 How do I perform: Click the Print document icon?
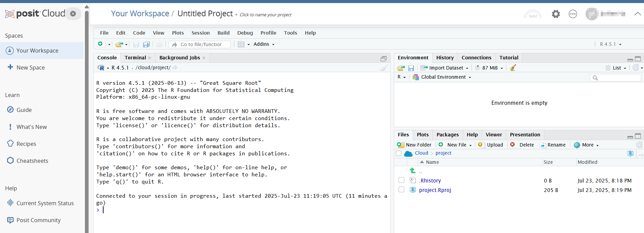tap(159, 44)
